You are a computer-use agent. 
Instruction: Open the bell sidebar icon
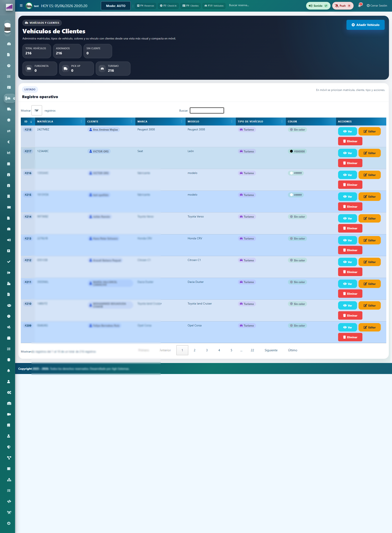9,371
